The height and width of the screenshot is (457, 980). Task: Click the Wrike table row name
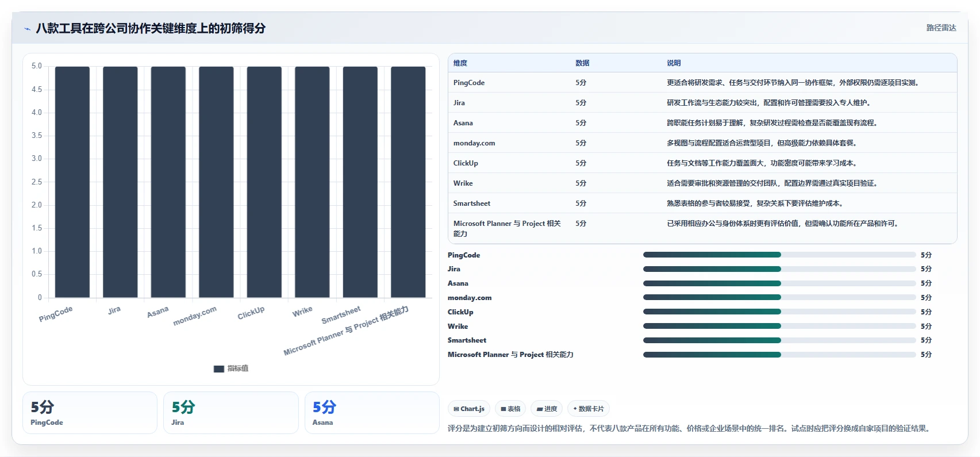pyautogui.click(x=463, y=183)
